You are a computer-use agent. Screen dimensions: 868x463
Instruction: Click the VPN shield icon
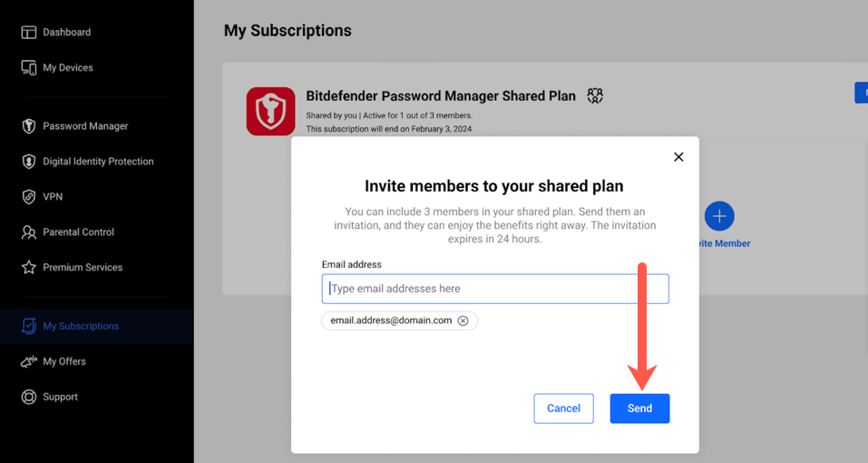29,197
